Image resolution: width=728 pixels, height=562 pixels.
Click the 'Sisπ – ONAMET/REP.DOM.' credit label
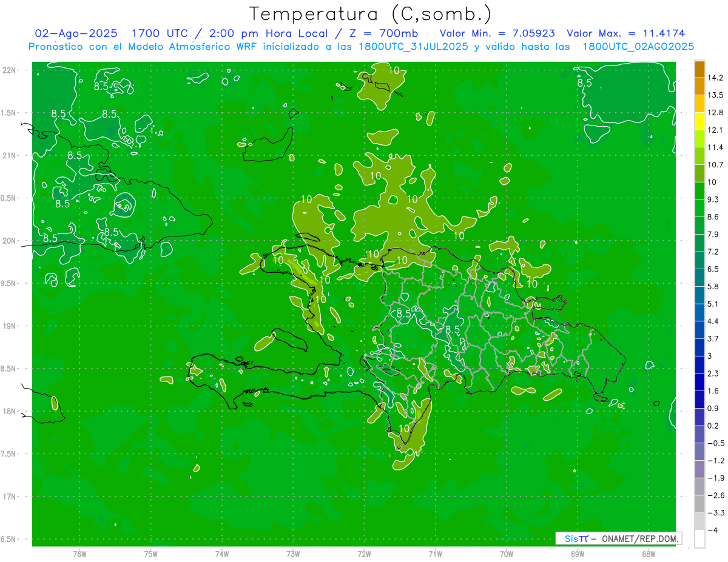(x=619, y=538)
